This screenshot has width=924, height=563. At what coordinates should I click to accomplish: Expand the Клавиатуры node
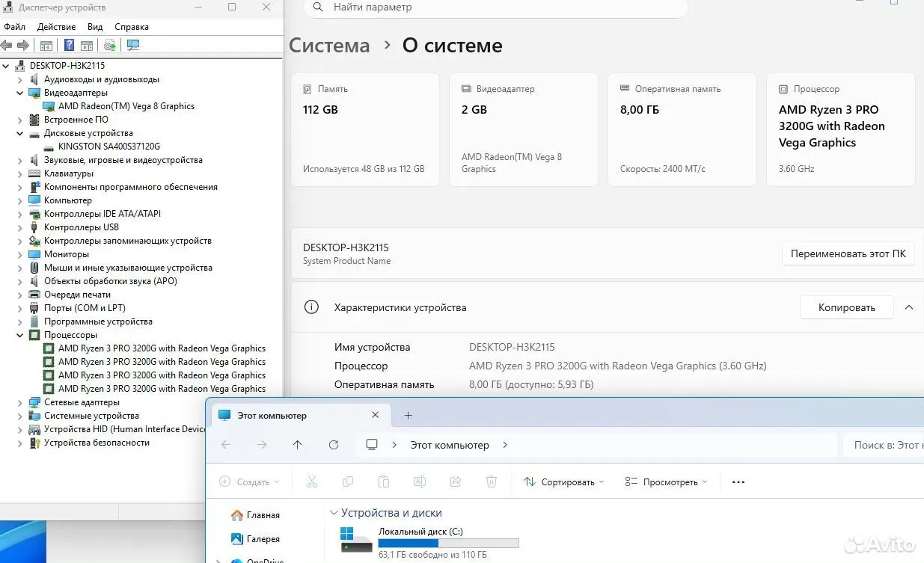click(x=20, y=173)
